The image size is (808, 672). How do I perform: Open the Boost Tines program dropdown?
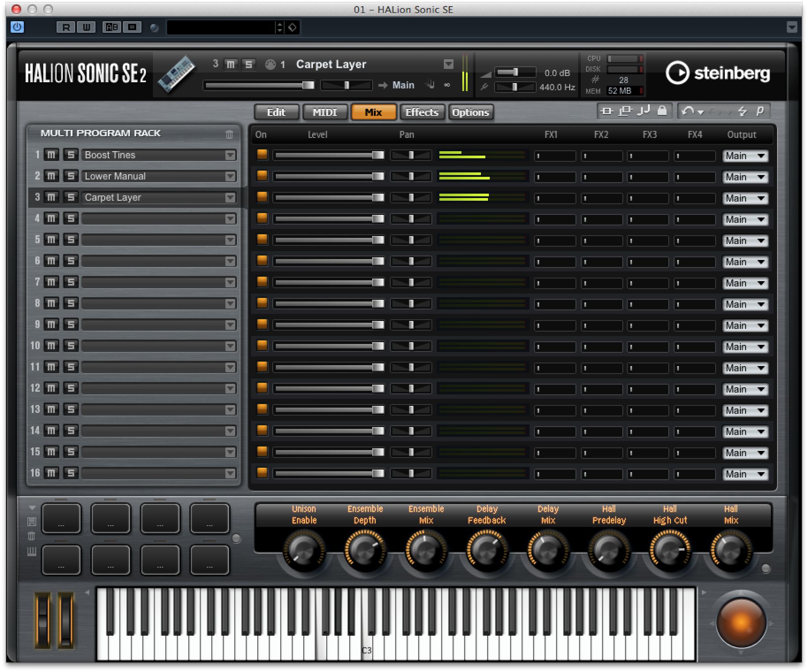point(230,155)
